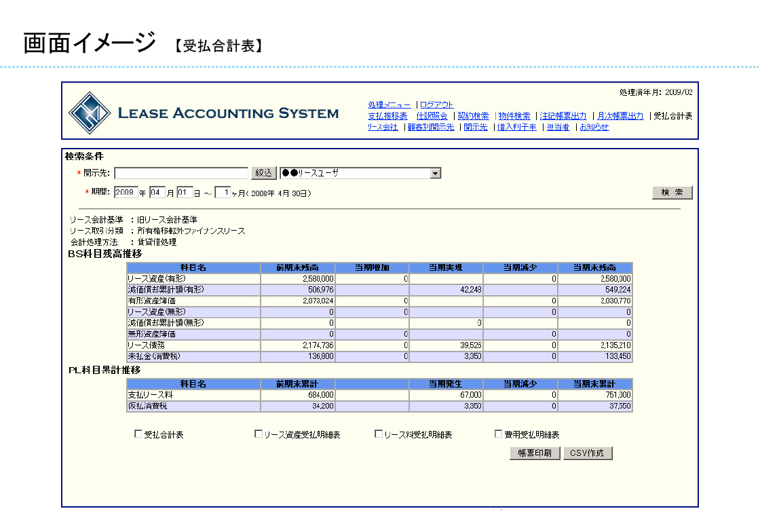
Task: Select 月次帳票出力 in navigation
Action: click(620, 116)
